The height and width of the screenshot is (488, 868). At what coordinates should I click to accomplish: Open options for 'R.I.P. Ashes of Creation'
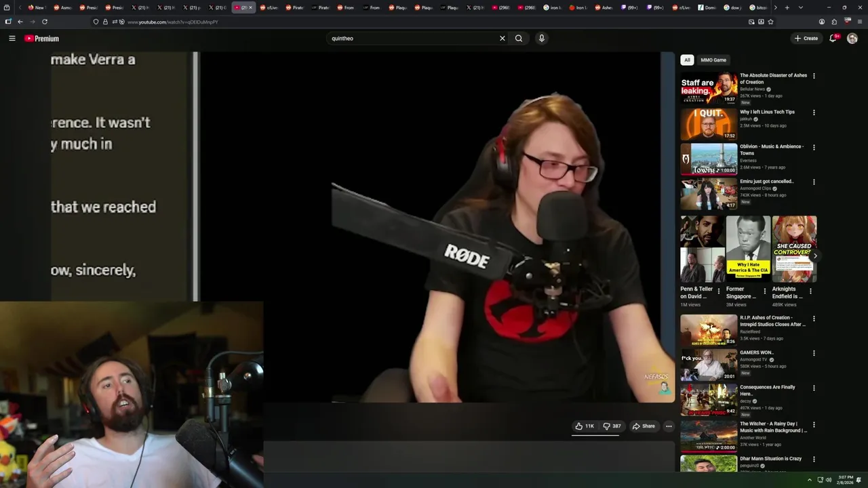(814, 319)
